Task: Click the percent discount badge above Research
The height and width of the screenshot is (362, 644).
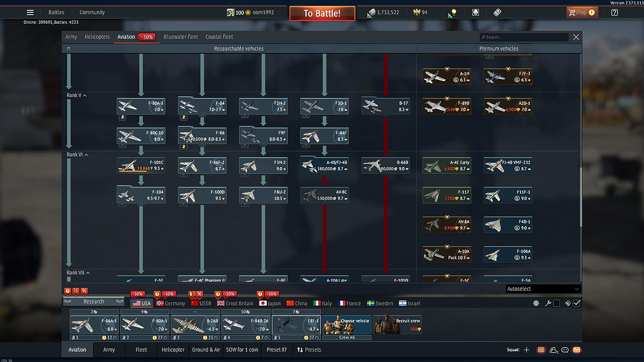Action: (x=84, y=291)
